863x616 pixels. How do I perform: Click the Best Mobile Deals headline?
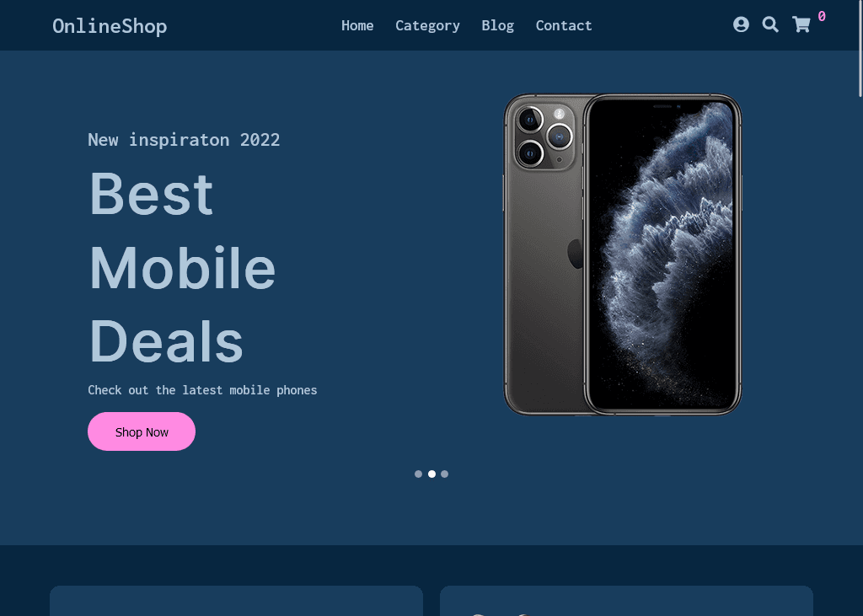pos(182,267)
